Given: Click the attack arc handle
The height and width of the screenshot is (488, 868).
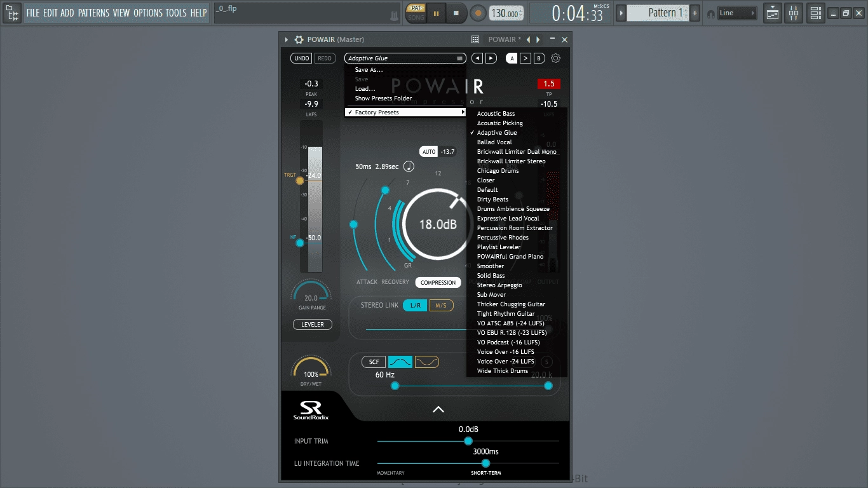Looking at the screenshot, I should coord(354,224).
